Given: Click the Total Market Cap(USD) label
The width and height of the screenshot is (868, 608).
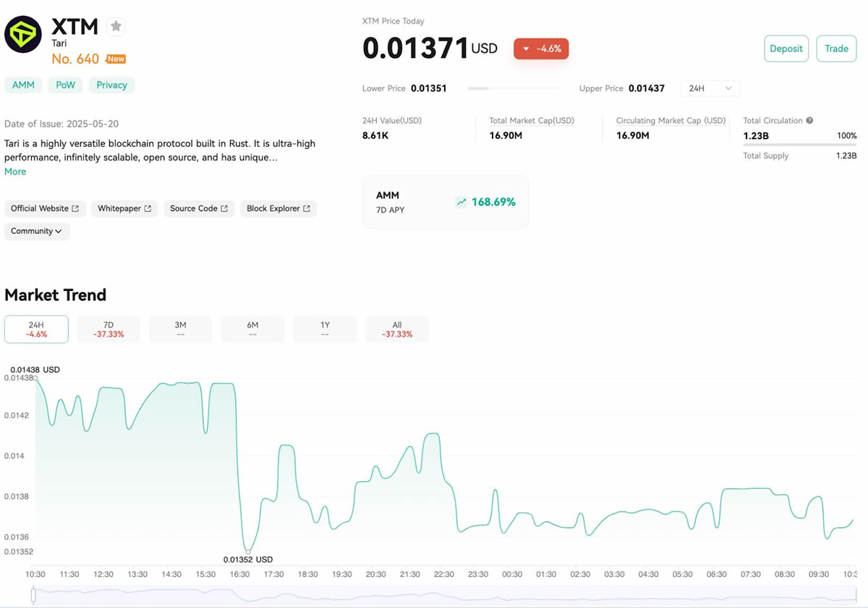Looking at the screenshot, I should pos(532,121).
